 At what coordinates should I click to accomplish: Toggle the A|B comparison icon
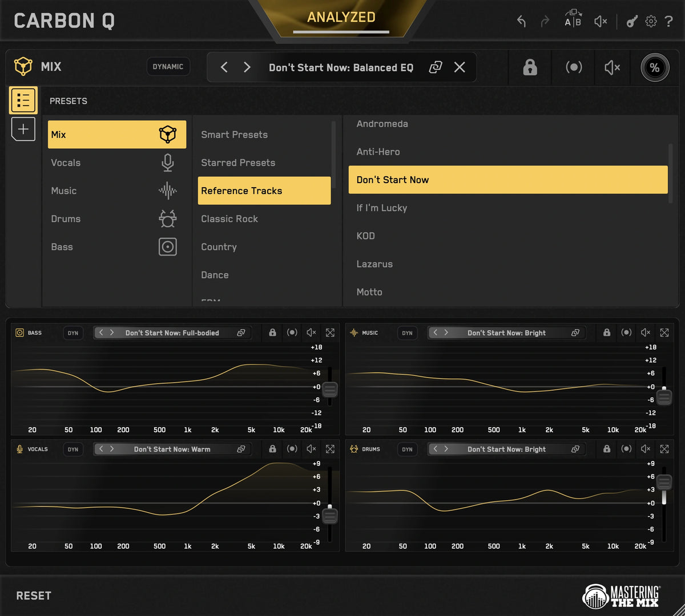pos(573,18)
